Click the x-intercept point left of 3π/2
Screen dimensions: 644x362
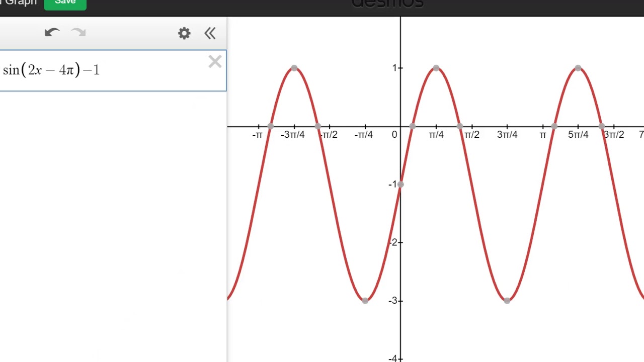602,126
